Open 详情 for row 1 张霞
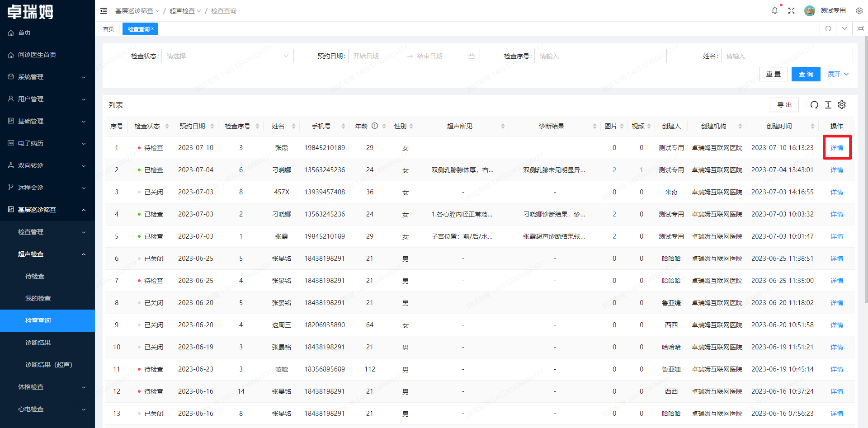Image resolution: width=868 pixels, height=428 pixels. point(837,148)
